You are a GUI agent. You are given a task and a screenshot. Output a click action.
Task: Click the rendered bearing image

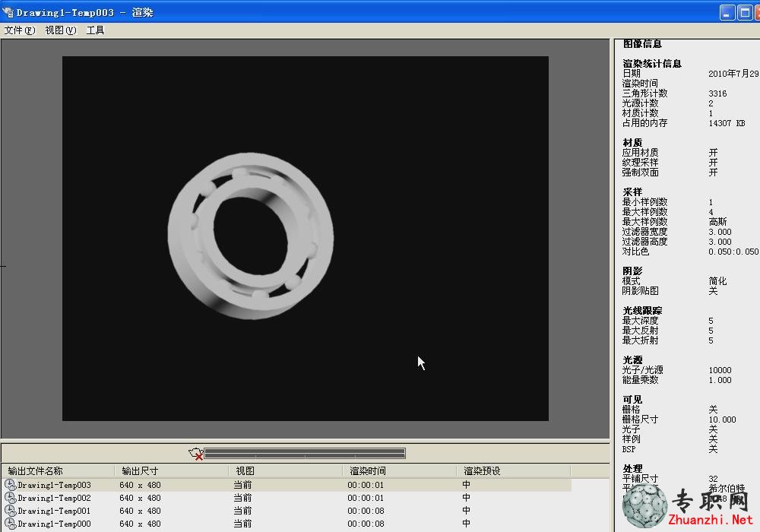tap(251, 236)
